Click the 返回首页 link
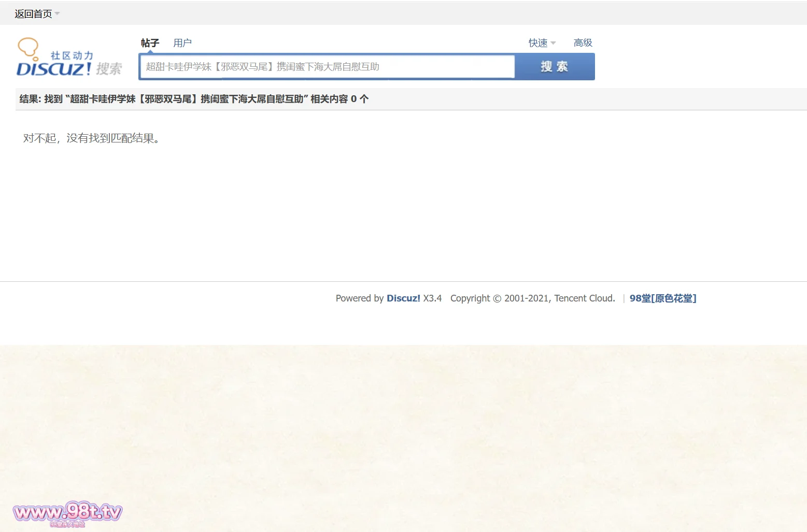This screenshot has width=807, height=532. (x=33, y=14)
